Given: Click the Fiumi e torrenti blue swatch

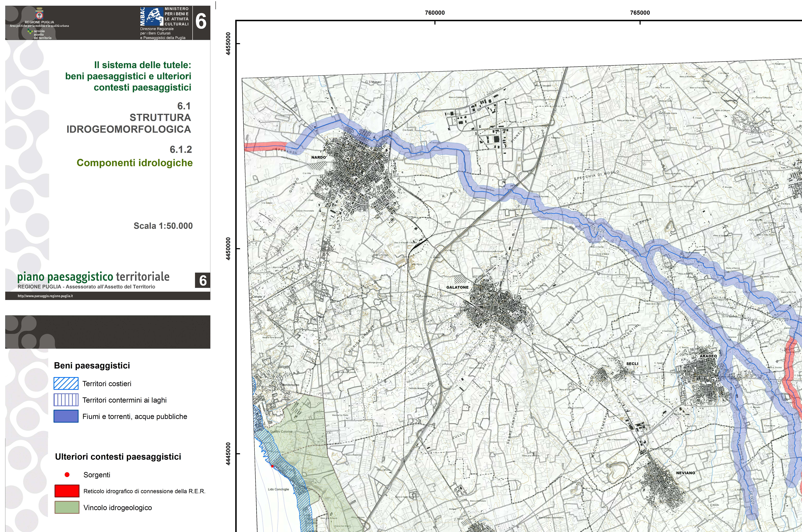Looking at the screenshot, I should click(66, 416).
